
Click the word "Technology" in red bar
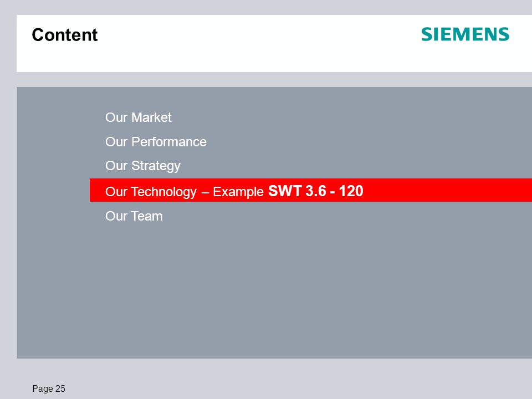pyautogui.click(x=164, y=192)
